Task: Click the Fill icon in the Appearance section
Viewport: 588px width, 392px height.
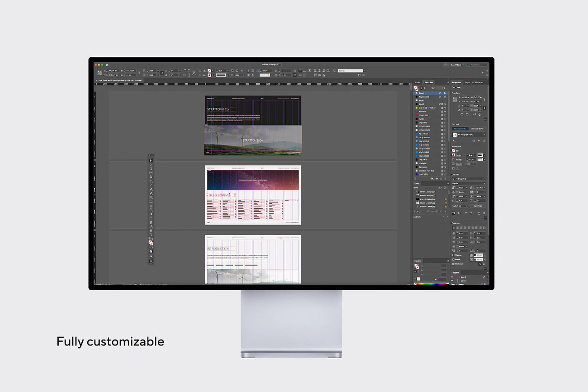Action: point(453,150)
